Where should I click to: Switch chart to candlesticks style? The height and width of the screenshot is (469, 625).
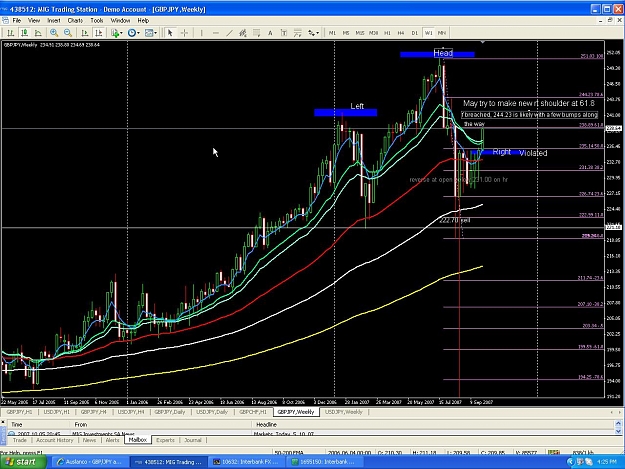24,33
